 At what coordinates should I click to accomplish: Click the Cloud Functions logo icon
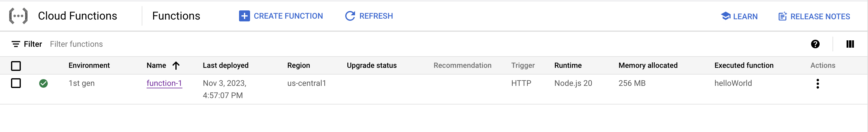tap(18, 16)
